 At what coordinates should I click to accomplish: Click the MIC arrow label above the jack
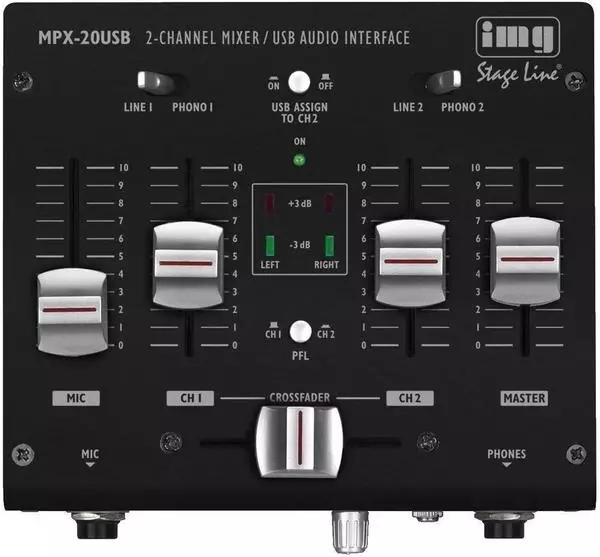coord(90,457)
